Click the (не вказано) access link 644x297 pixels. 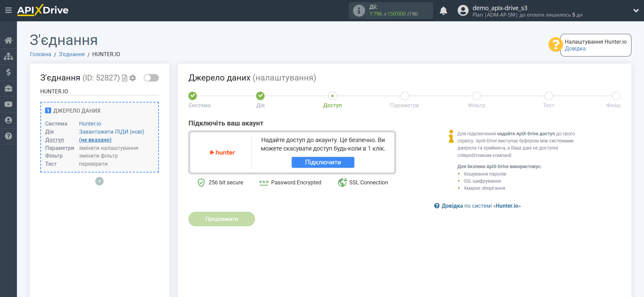95,140
